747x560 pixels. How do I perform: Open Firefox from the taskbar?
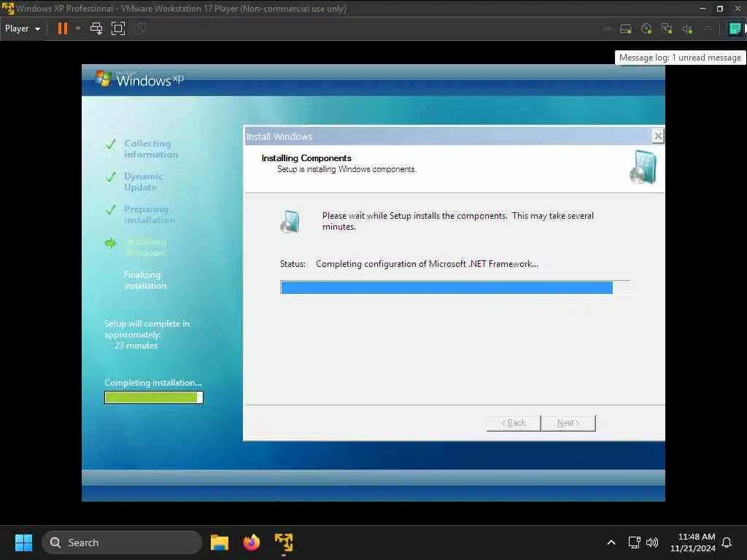tap(252, 542)
